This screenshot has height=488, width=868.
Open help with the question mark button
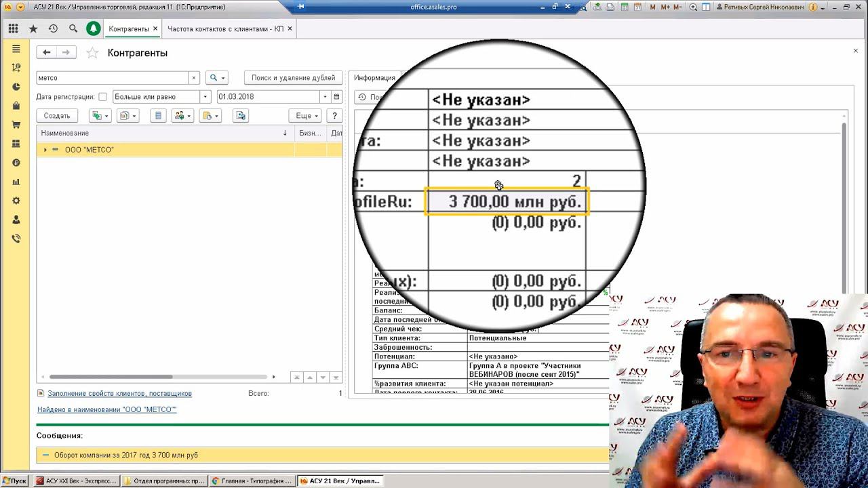[334, 116]
